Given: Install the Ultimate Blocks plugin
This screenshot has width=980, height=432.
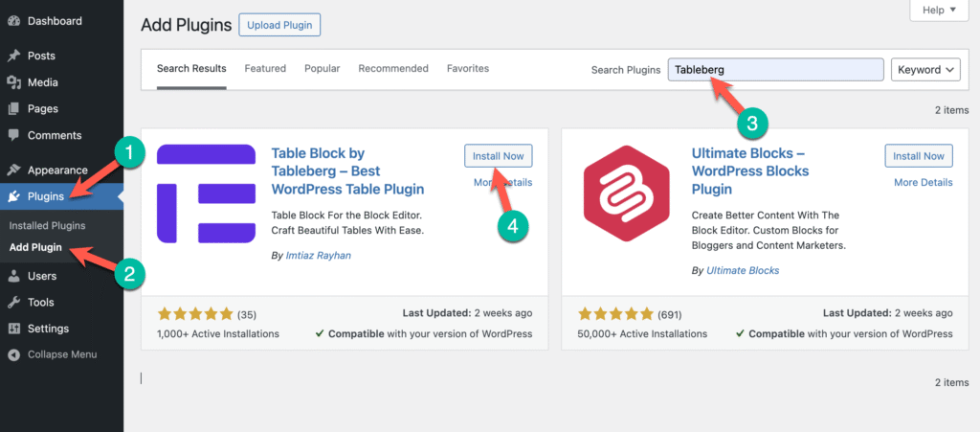Looking at the screenshot, I should pyautogui.click(x=919, y=156).
